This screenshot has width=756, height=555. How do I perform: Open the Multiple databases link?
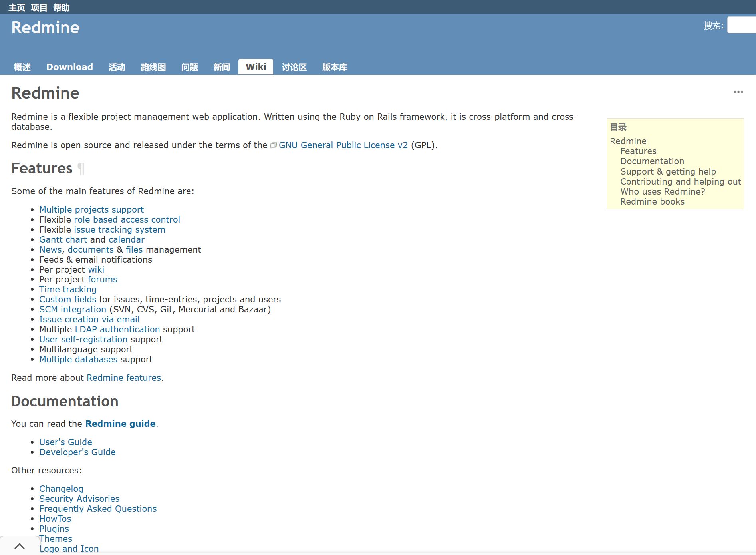pos(78,359)
